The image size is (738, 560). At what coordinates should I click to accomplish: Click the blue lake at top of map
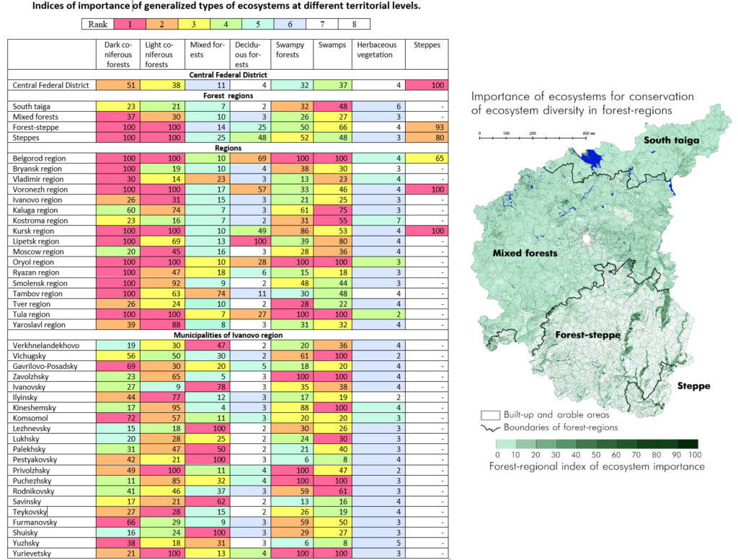(x=592, y=159)
